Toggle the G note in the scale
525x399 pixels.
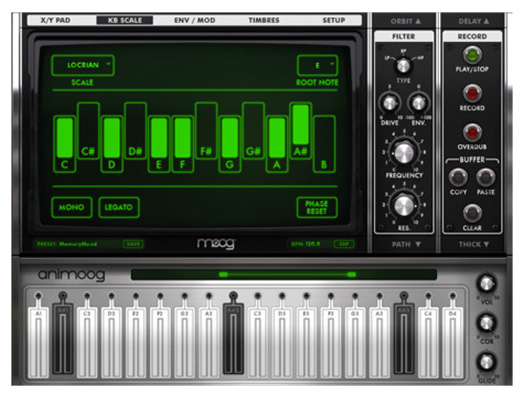coord(230,144)
